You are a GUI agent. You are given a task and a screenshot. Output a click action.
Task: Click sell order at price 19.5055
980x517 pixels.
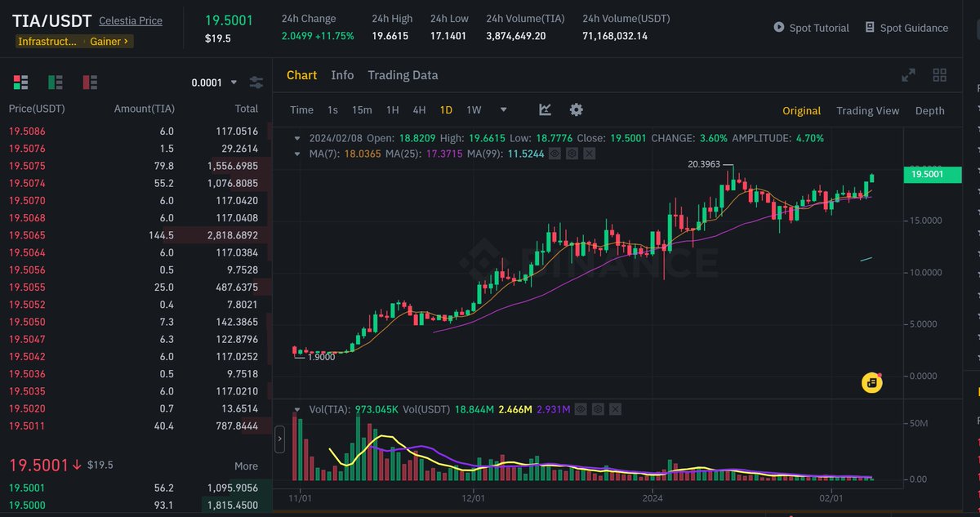(136, 287)
